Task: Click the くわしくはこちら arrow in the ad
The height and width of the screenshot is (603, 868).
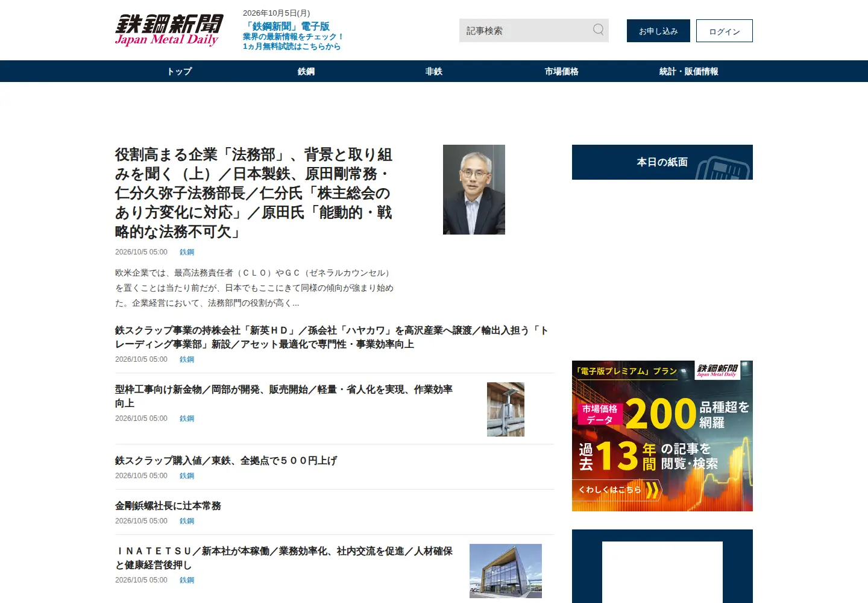Action: point(618,490)
